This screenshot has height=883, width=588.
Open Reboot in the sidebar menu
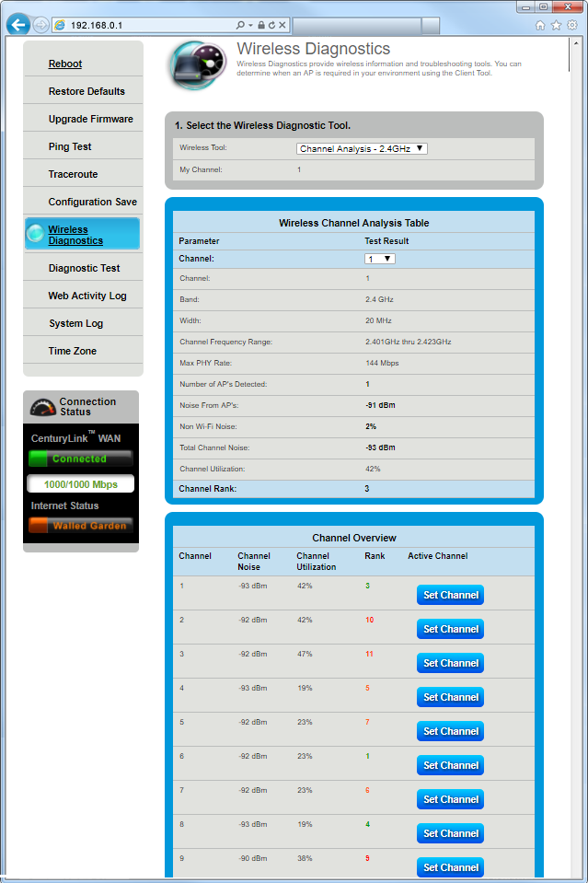[x=65, y=64]
